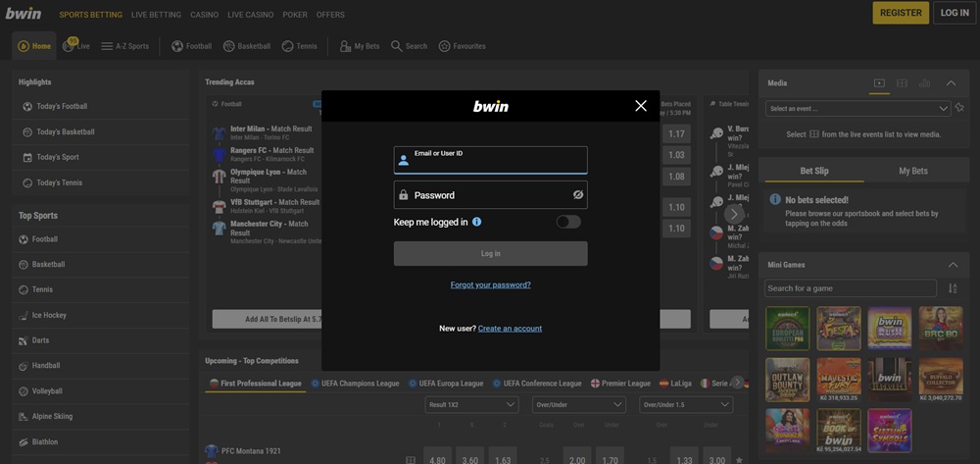Viewport: 980px width, 464px height.
Task: Open the Majestic Fury game thumbnail
Action: (x=839, y=380)
